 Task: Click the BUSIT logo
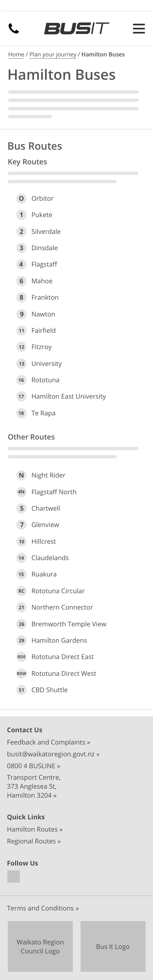click(x=76, y=29)
